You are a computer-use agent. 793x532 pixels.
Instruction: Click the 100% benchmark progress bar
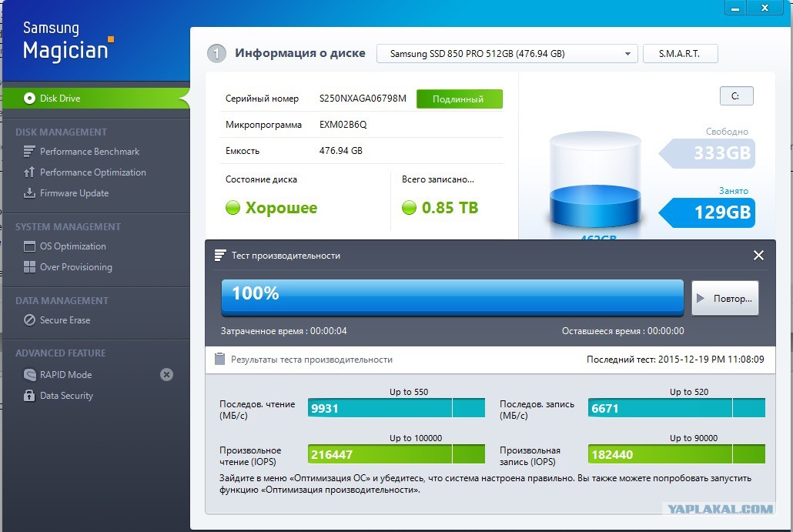pyautogui.click(x=452, y=297)
